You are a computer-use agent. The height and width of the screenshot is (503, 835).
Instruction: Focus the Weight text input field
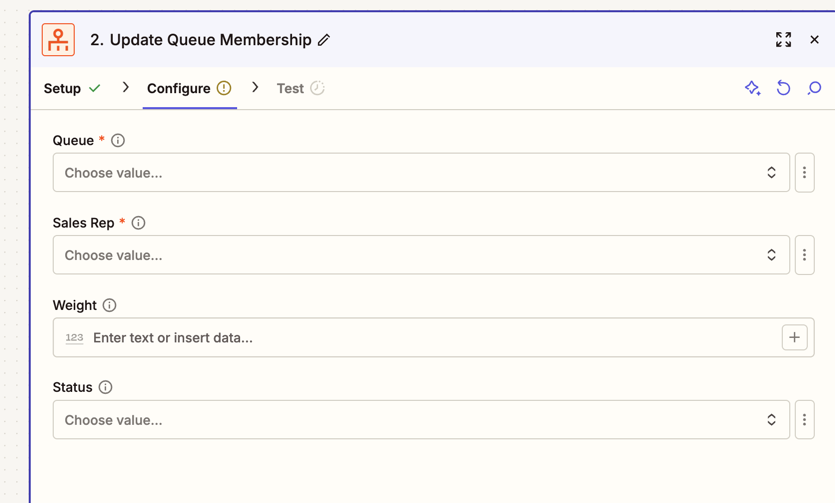[x=433, y=337]
